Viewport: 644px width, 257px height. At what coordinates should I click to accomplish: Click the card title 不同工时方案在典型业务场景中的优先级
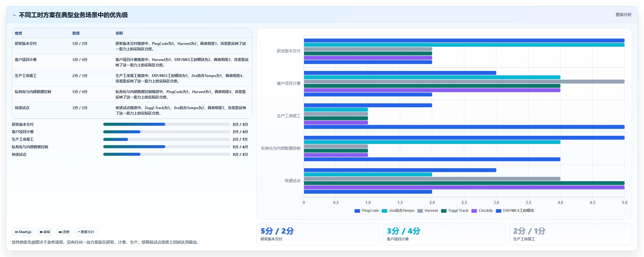pos(74,15)
